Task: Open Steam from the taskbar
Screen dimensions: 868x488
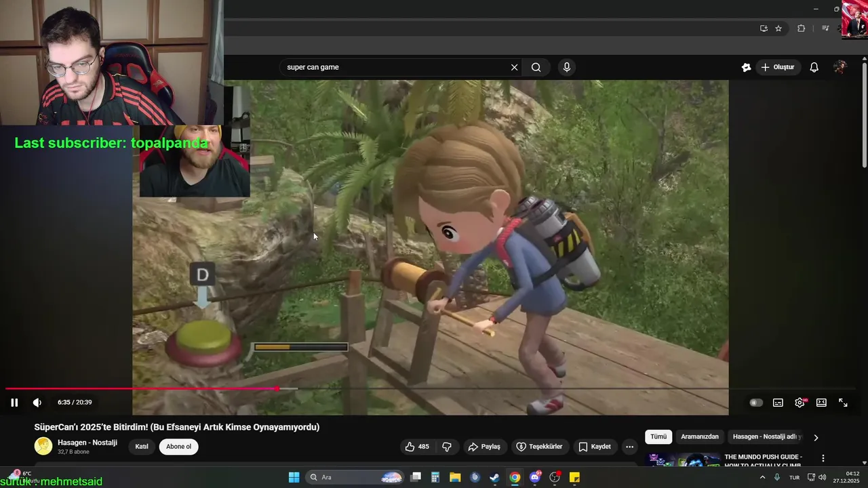Action: click(x=494, y=477)
